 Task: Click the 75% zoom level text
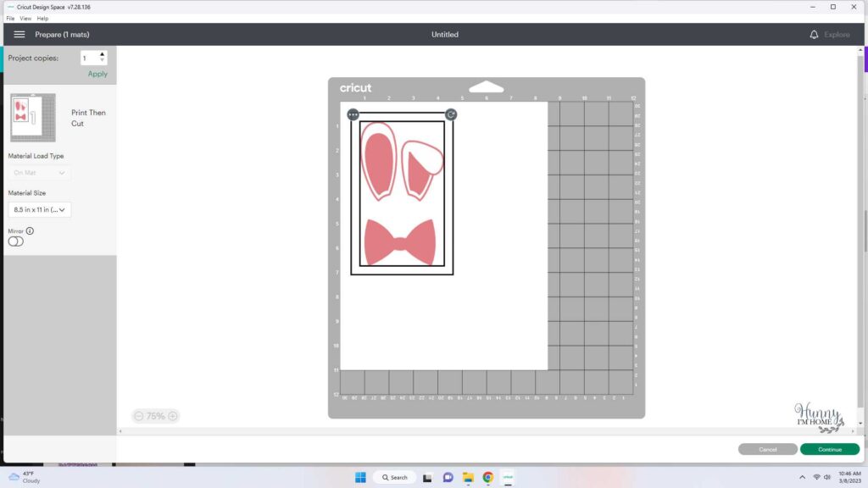point(156,416)
